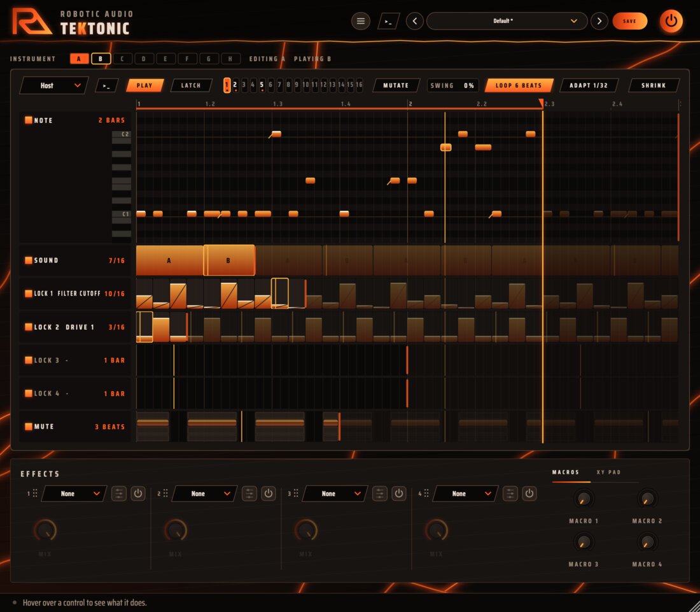Toggle effect 2 power icon
This screenshot has height=612, width=700.
pyautogui.click(x=269, y=494)
